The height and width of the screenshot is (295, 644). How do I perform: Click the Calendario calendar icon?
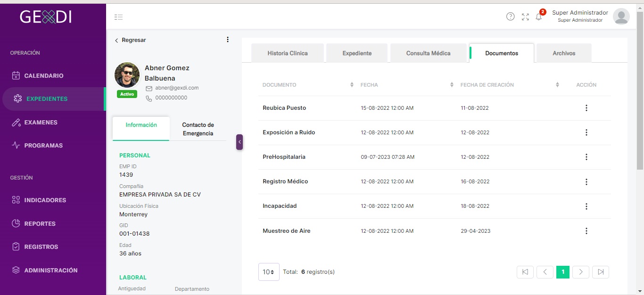click(x=16, y=75)
